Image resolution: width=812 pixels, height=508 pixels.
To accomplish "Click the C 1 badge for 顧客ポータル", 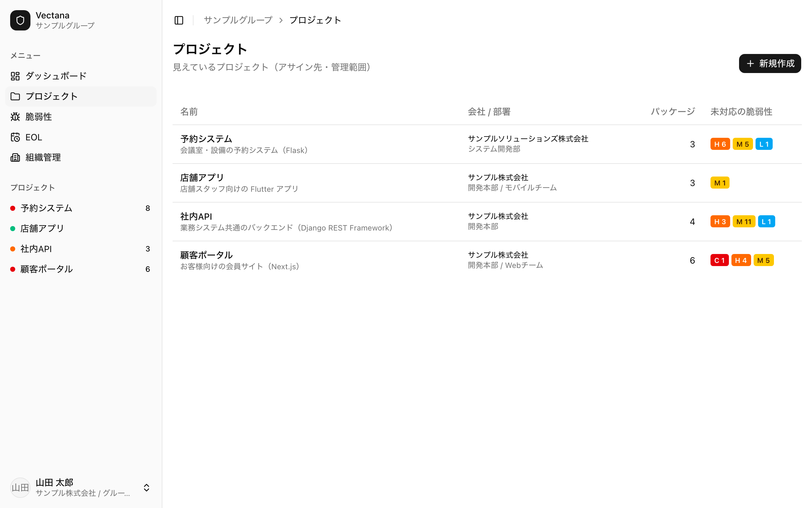I will click(719, 260).
